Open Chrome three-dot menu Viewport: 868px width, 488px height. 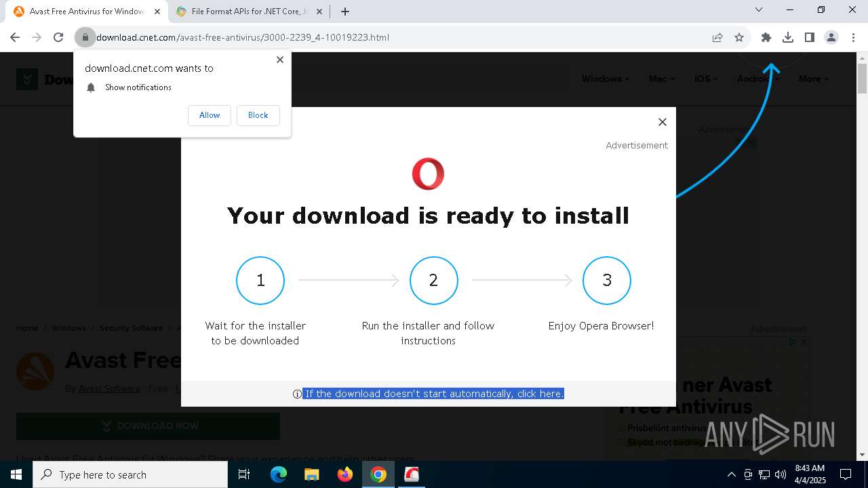point(853,37)
